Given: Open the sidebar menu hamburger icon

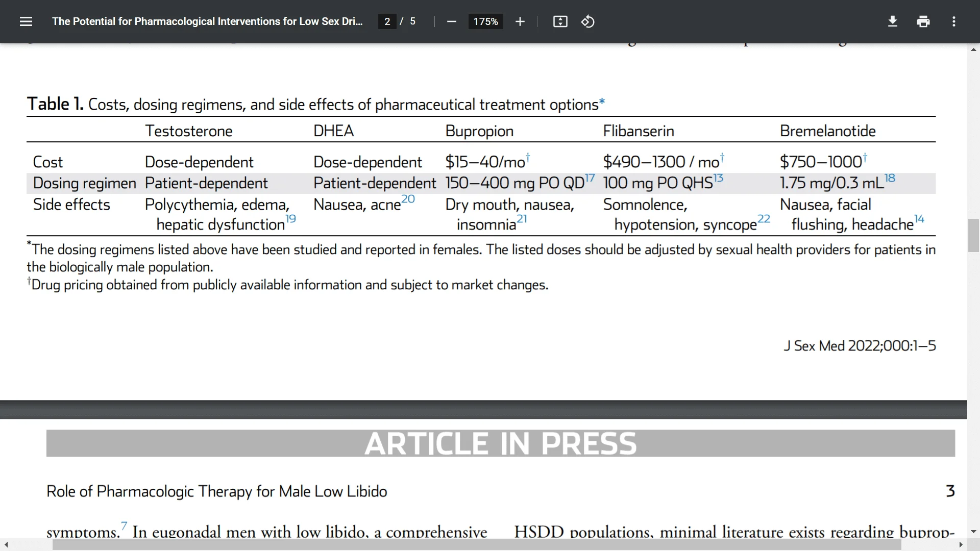Looking at the screenshot, I should pyautogui.click(x=26, y=21).
